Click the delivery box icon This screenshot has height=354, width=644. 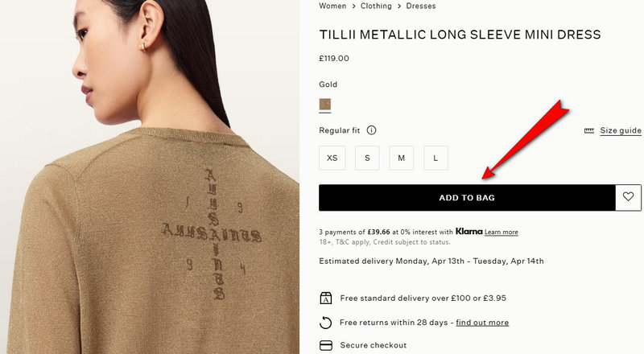click(326, 298)
